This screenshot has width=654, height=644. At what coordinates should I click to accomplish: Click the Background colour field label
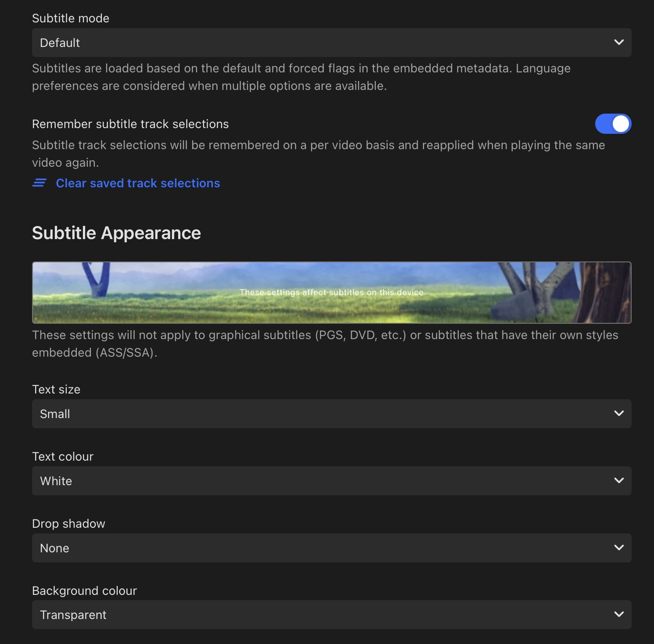pos(84,591)
